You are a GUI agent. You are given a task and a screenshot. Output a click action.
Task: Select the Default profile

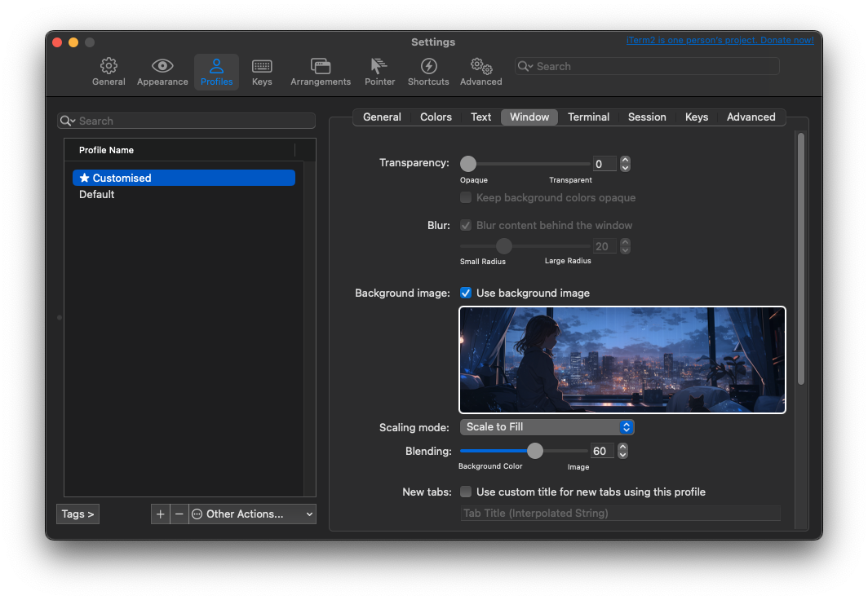pyautogui.click(x=184, y=194)
